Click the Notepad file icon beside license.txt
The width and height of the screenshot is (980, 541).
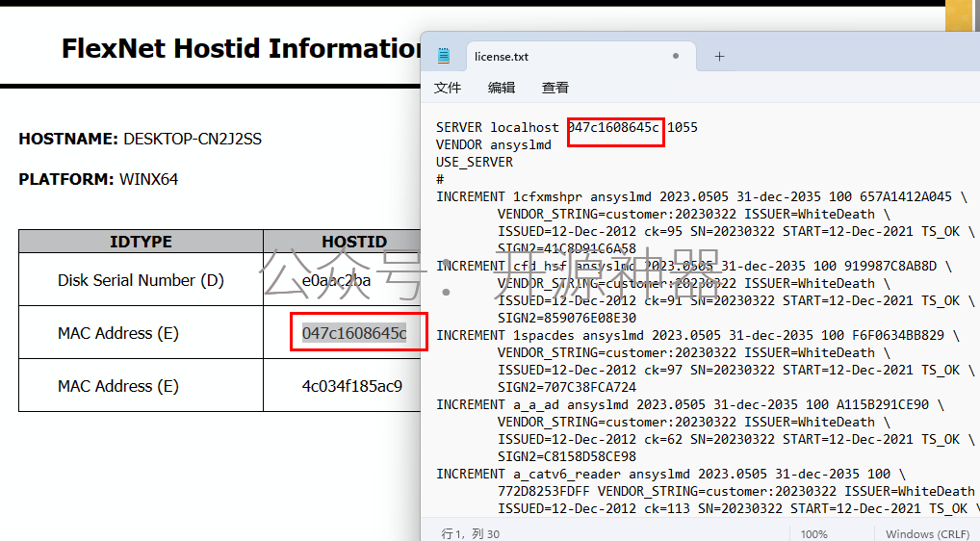tap(444, 56)
